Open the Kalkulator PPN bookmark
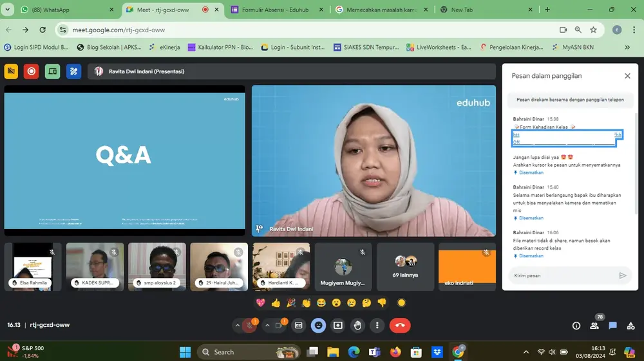Screen dimensions: 644x361 coord(220,47)
